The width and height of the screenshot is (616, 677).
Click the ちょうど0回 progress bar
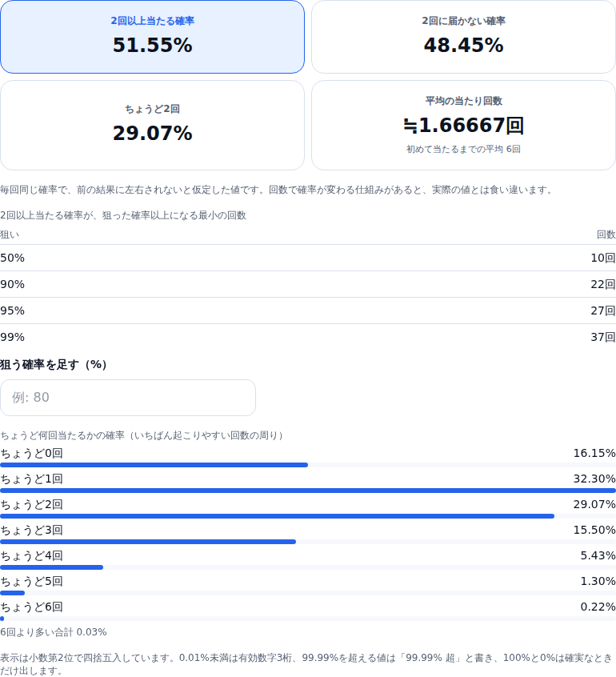(308, 465)
